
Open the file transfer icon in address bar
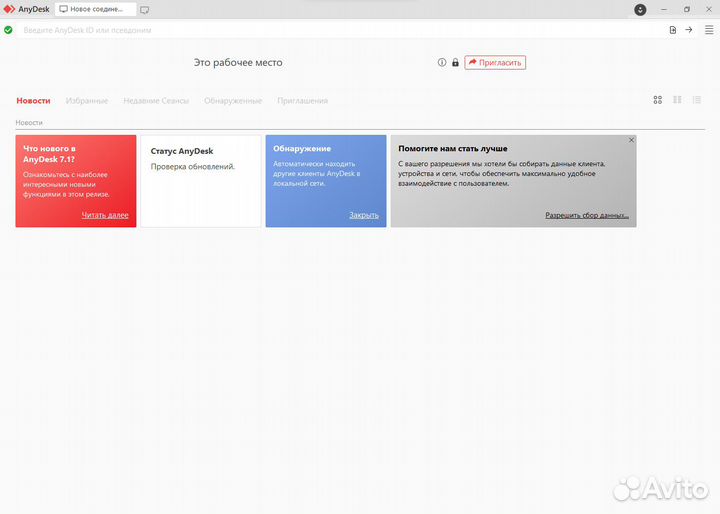pyautogui.click(x=673, y=30)
